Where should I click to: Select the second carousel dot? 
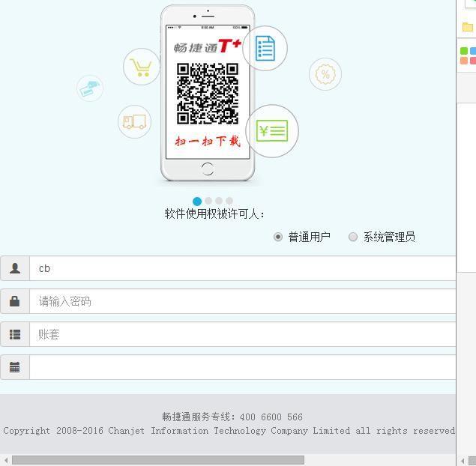208,201
